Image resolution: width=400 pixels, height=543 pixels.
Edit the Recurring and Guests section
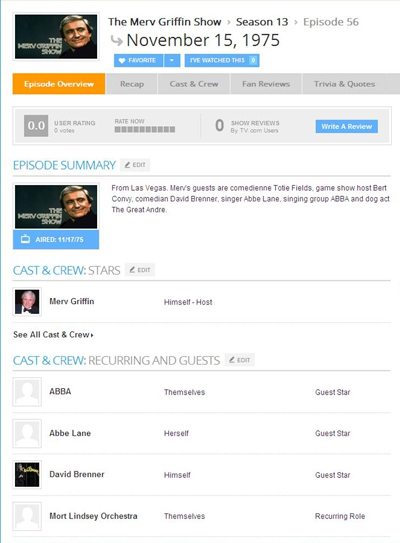(240, 360)
